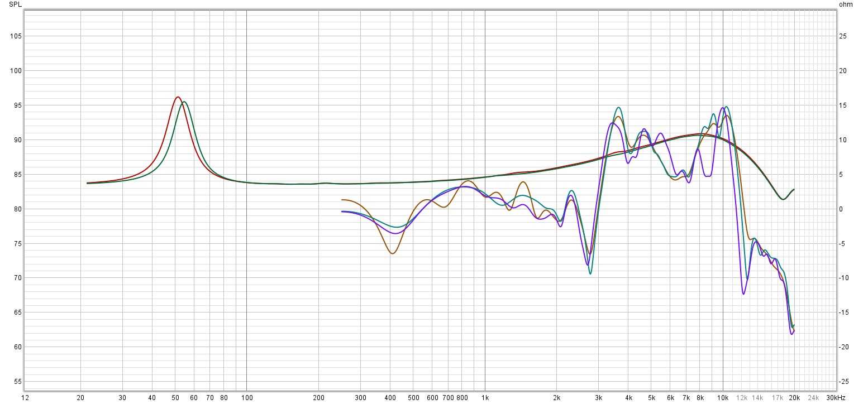
Task: Click the 15 ohm tick label
Action: [x=843, y=105]
